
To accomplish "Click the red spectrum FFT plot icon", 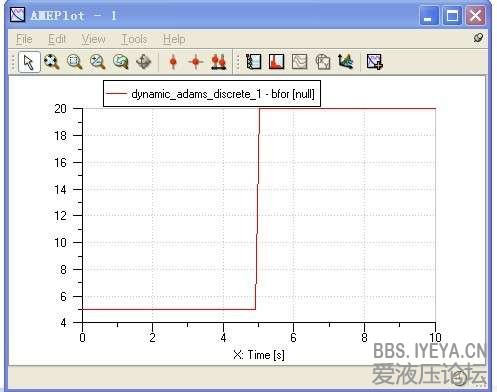I will point(276,62).
